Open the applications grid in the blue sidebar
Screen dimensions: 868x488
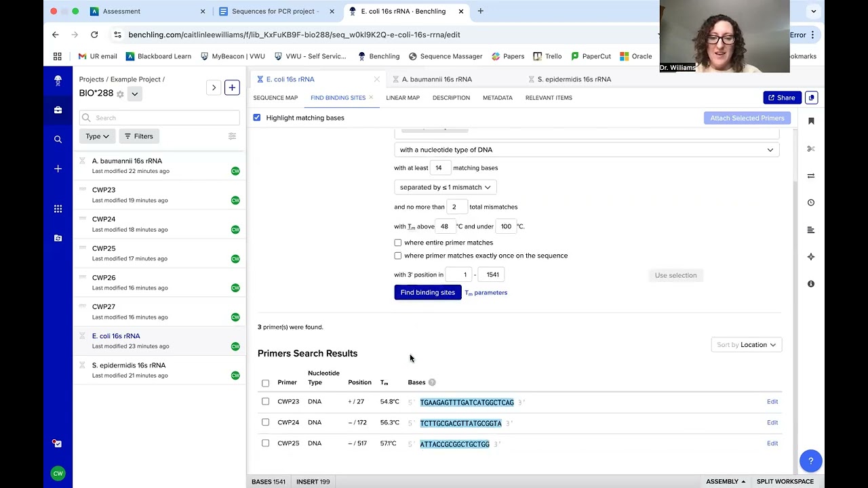tap(58, 209)
